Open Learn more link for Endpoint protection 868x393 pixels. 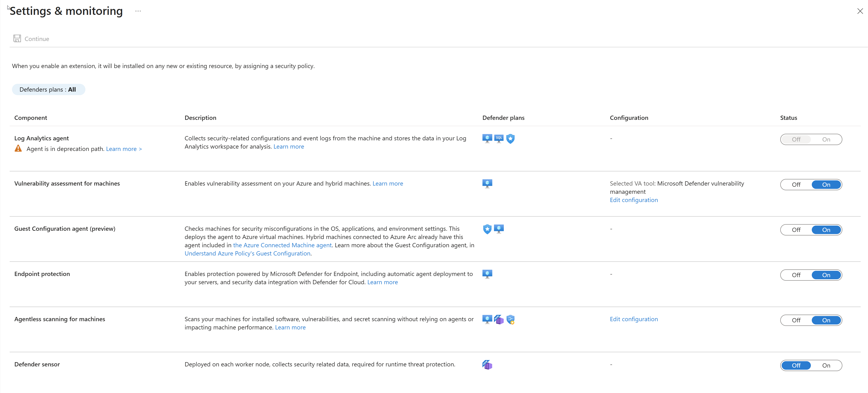point(382,282)
